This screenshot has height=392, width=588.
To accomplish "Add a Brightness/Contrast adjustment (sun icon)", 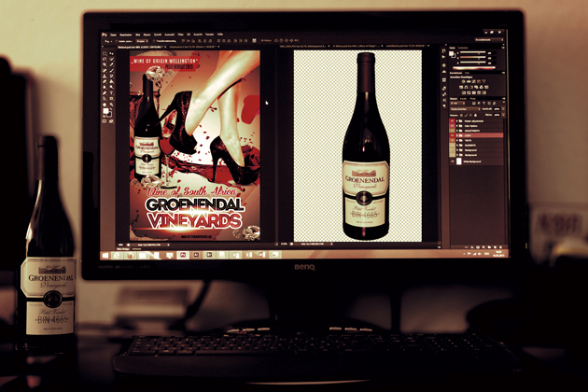I will click(x=463, y=81).
